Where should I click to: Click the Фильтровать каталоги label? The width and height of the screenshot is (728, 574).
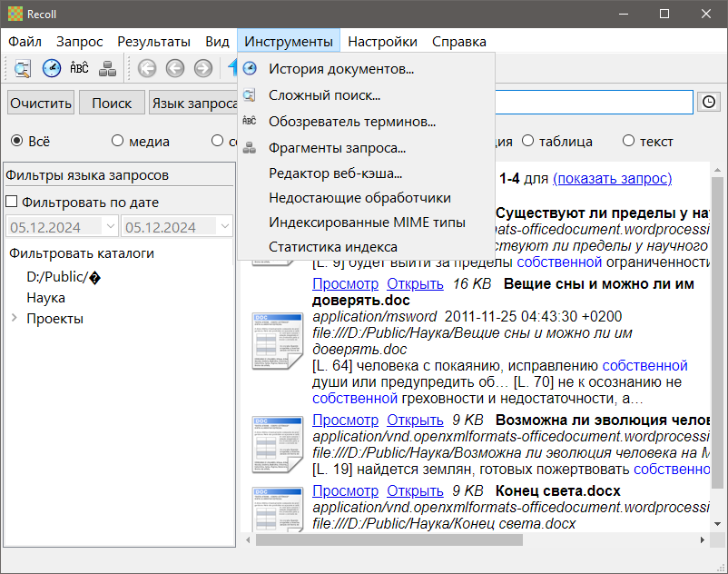coord(82,253)
